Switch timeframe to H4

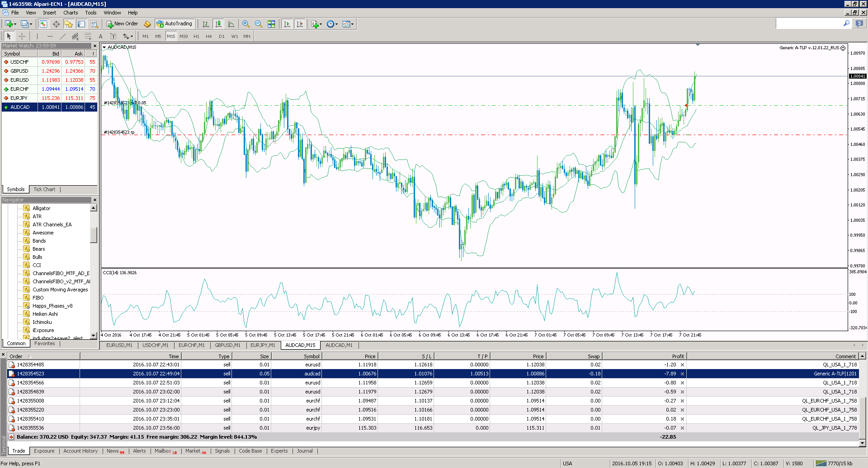click(x=209, y=36)
